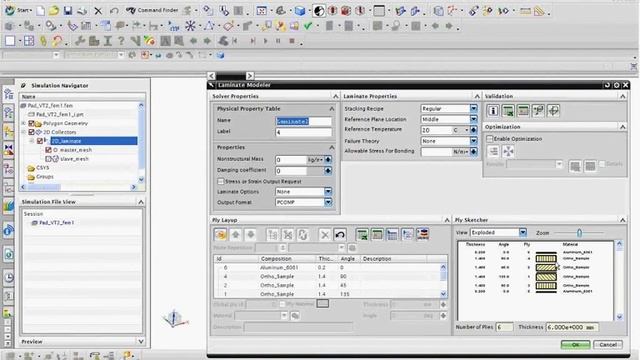Click the play arrow in toolbar
This screenshot has width=640, height=360.
(265, 41)
